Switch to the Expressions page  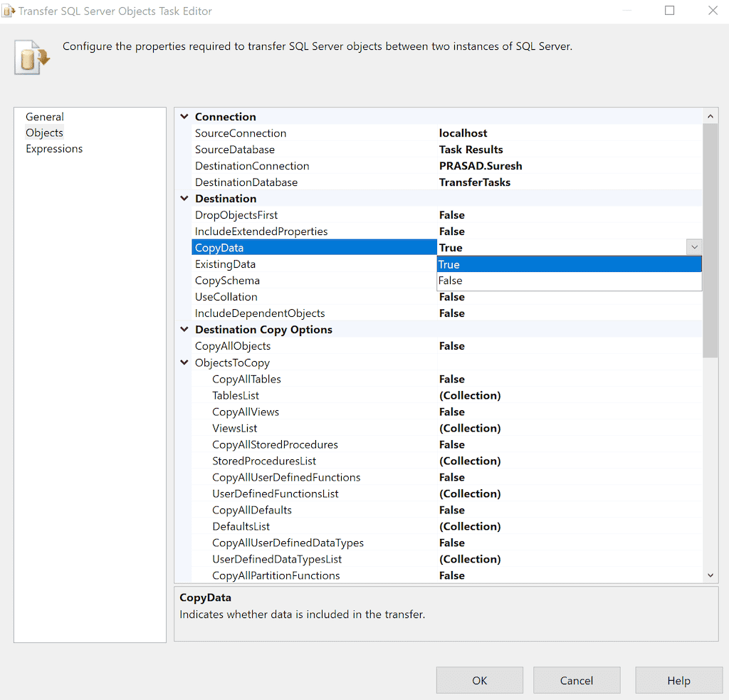54,149
